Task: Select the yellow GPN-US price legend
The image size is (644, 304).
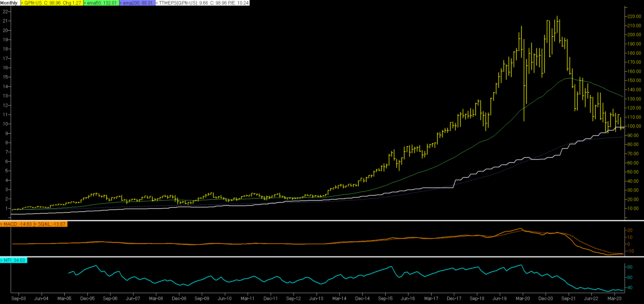Action: click(52, 3)
